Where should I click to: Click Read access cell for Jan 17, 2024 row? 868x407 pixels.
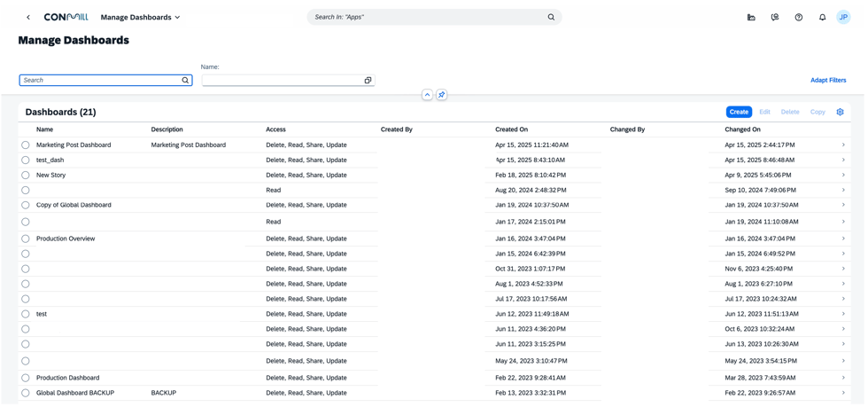click(x=274, y=222)
